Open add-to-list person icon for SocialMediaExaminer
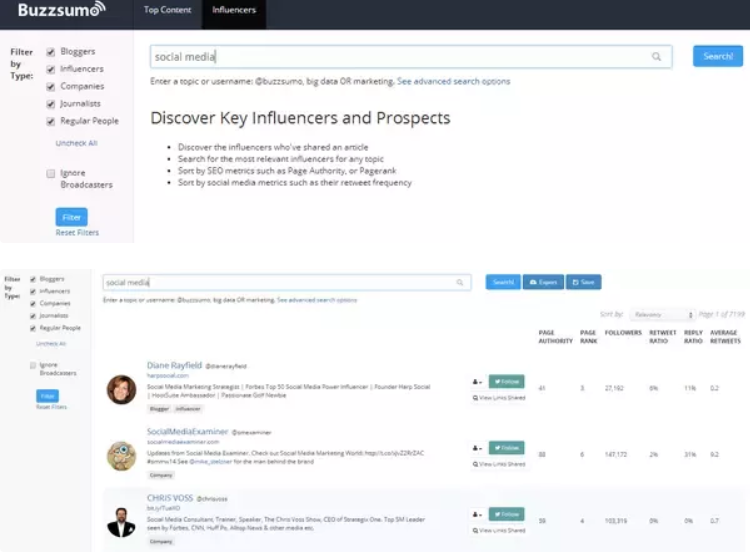Image resolution: width=750 pixels, height=556 pixels. [477, 448]
